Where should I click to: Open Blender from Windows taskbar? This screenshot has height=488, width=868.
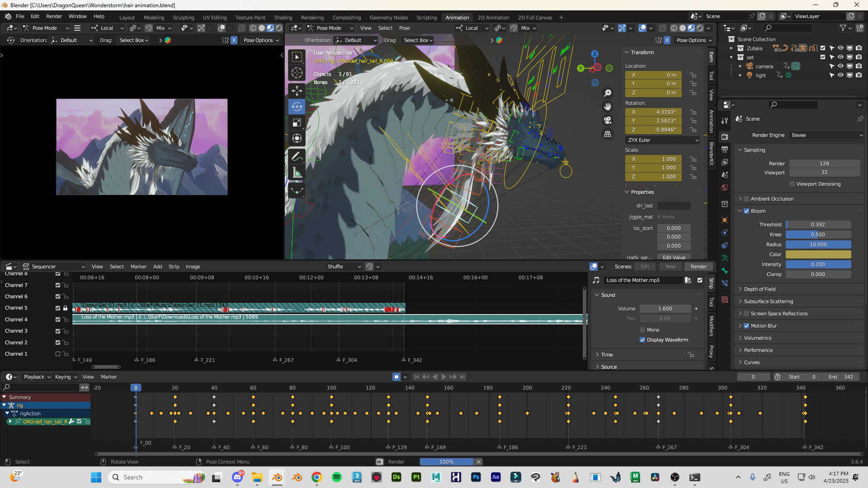277,477
